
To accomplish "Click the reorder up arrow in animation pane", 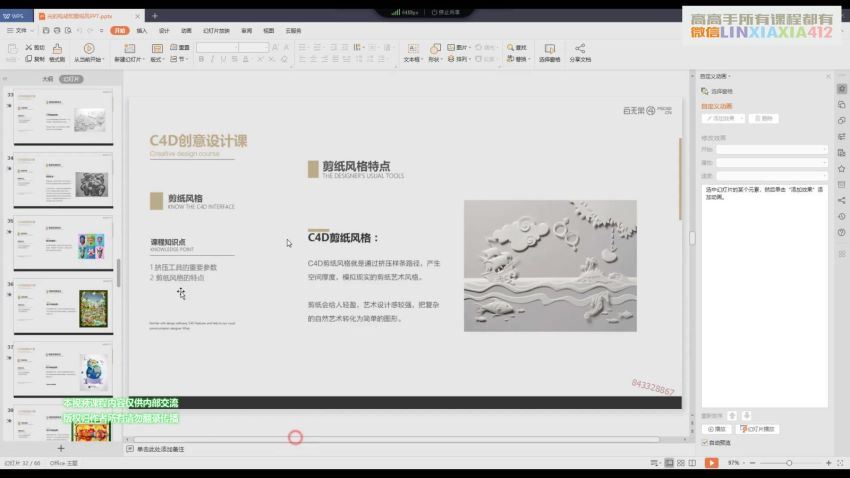I will coord(732,416).
